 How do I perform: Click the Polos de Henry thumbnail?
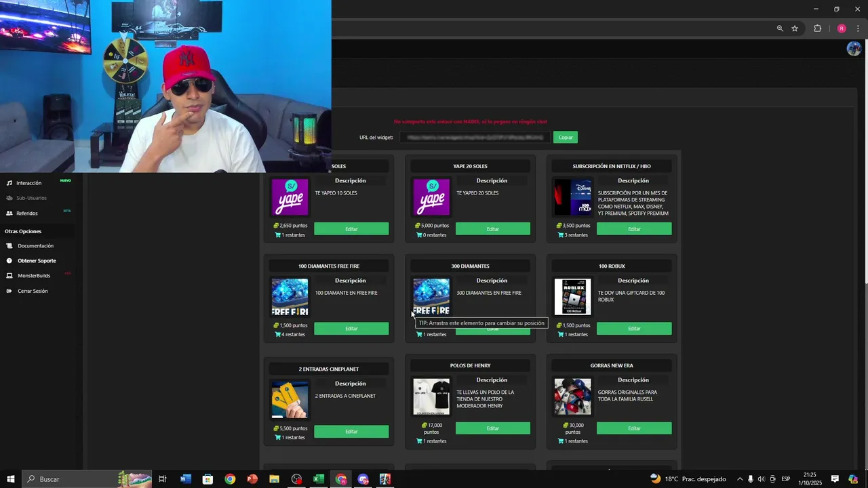431,396
